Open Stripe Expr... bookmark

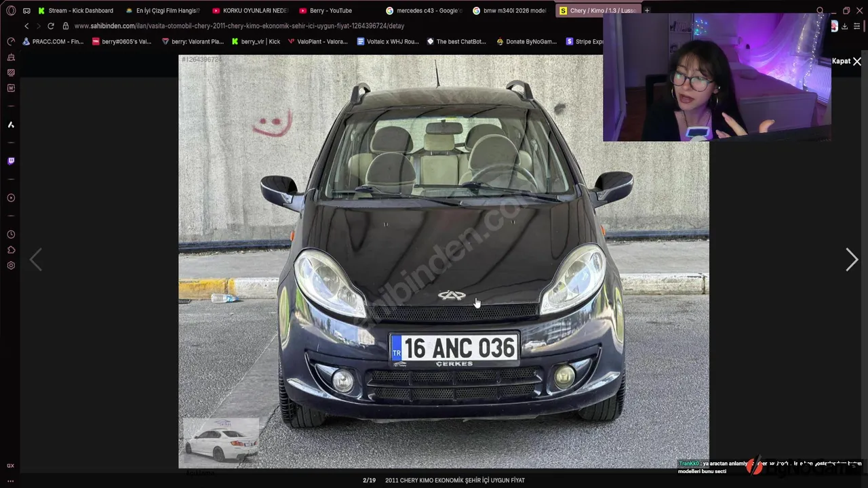585,41
